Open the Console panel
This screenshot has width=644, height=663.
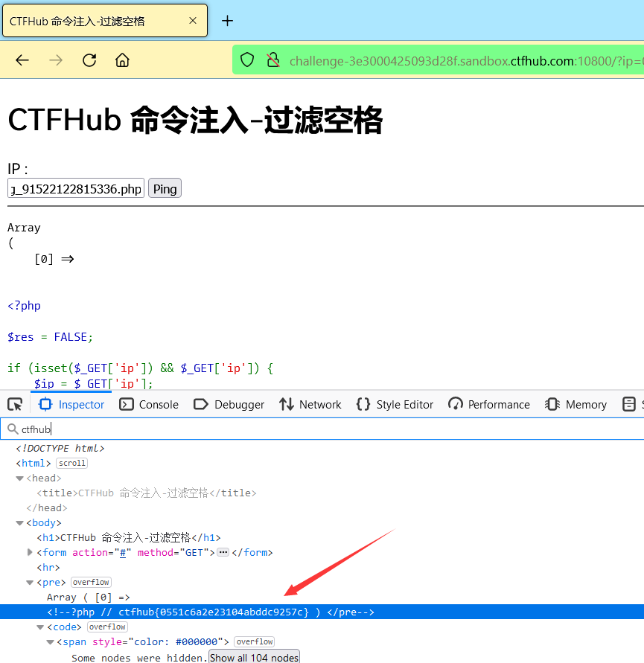coord(149,405)
